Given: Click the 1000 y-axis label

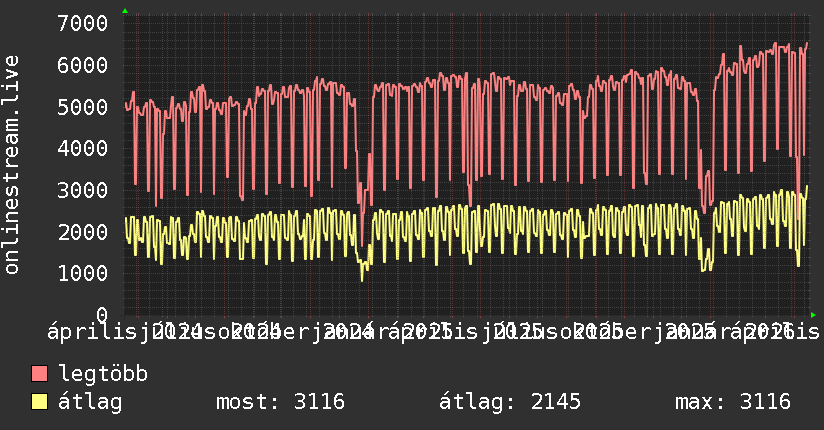Looking at the screenshot, I should tap(83, 273).
